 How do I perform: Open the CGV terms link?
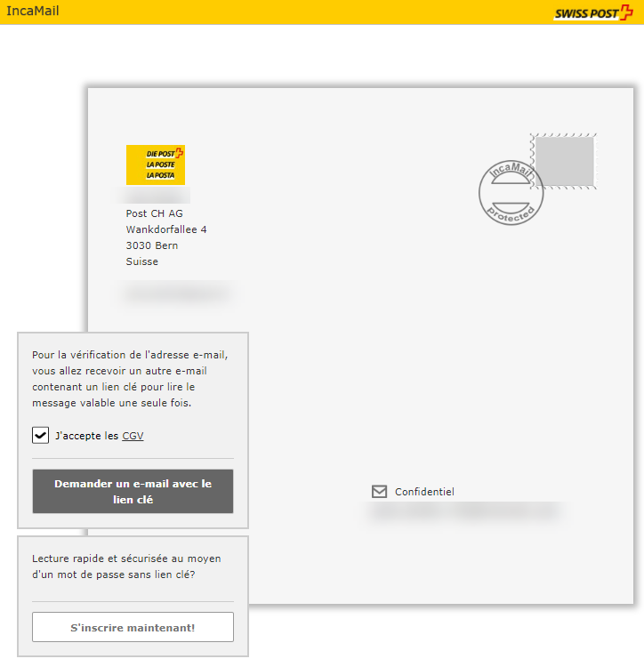click(133, 436)
